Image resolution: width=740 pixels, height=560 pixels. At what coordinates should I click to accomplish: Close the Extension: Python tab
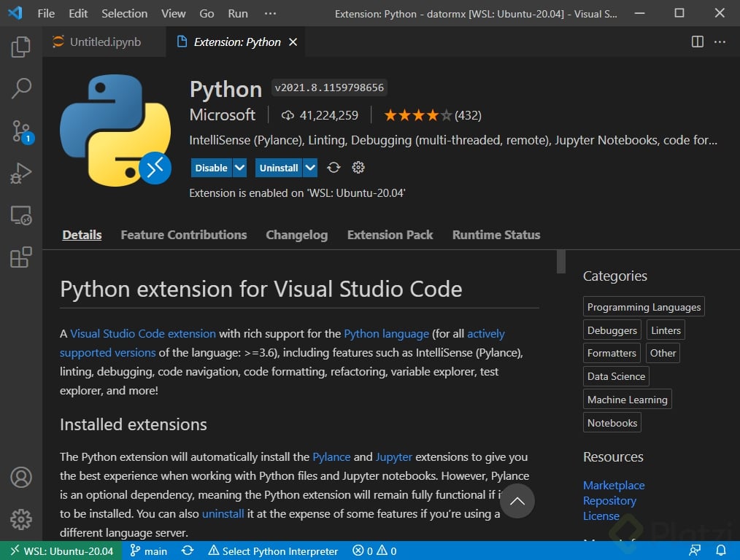point(293,42)
